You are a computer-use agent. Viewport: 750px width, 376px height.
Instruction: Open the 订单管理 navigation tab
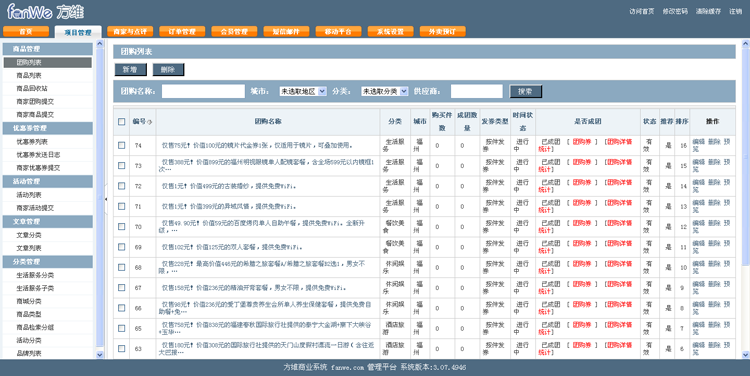182,32
